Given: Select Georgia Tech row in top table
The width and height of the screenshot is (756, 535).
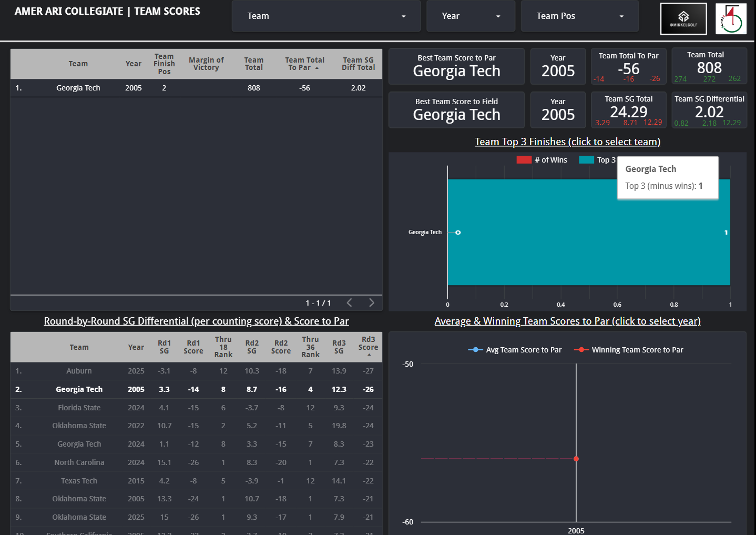Looking at the screenshot, I should pyautogui.click(x=196, y=88).
